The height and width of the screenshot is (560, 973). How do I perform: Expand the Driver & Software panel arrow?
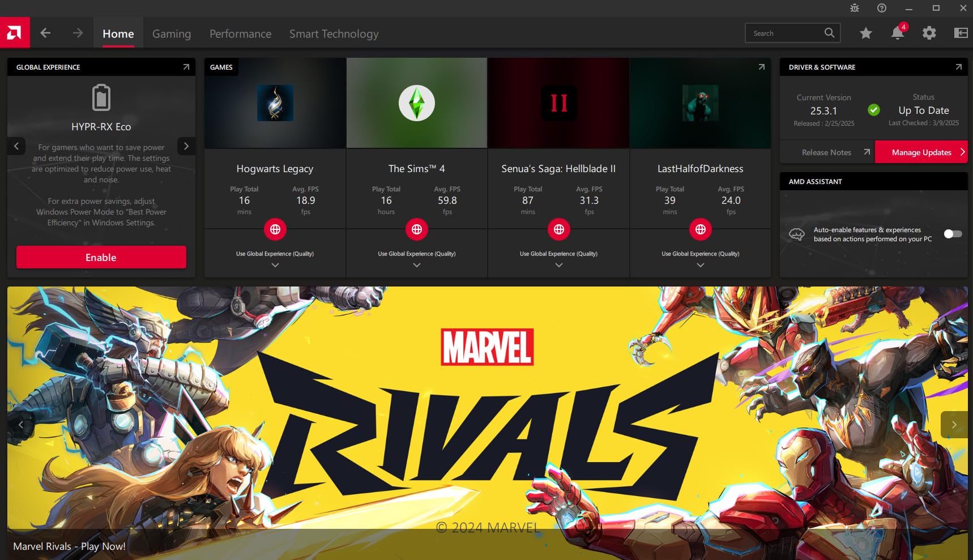(x=958, y=67)
